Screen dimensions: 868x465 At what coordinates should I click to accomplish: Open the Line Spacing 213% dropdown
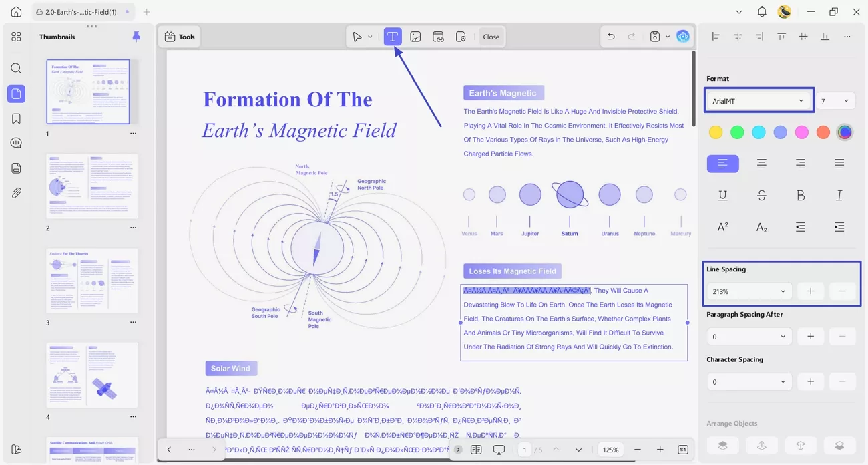tap(748, 291)
